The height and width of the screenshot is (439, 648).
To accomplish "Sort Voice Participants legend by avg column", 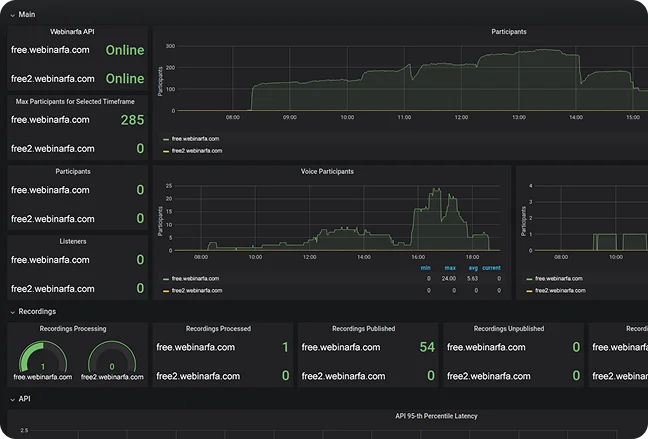I will [x=470, y=268].
